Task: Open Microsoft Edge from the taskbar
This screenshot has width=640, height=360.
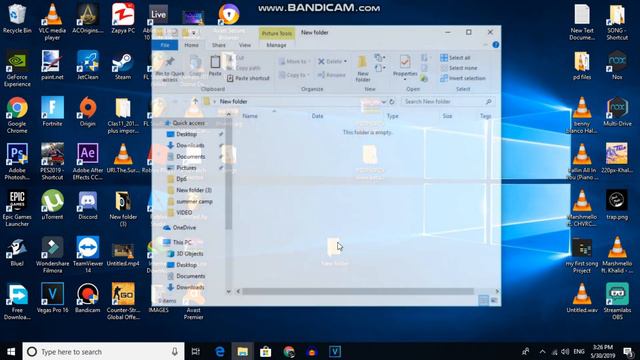Action: [x=220, y=351]
